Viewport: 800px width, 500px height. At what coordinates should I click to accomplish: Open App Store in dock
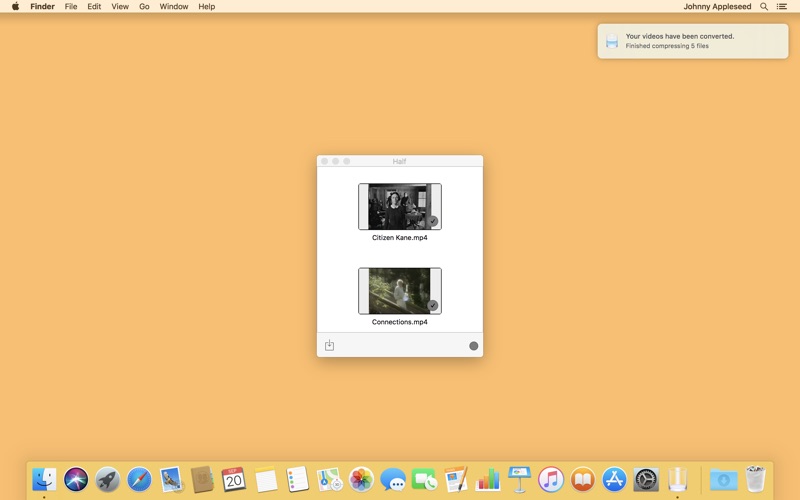[x=614, y=480]
